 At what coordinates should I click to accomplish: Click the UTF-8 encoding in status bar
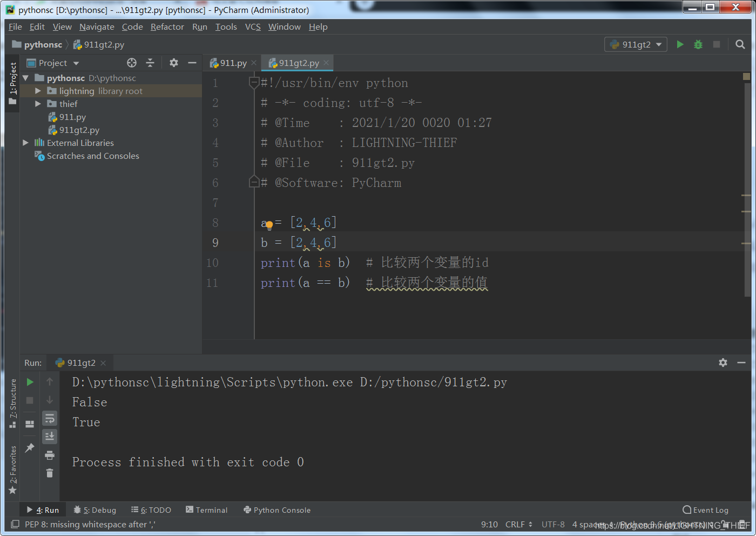[x=553, y=524]
